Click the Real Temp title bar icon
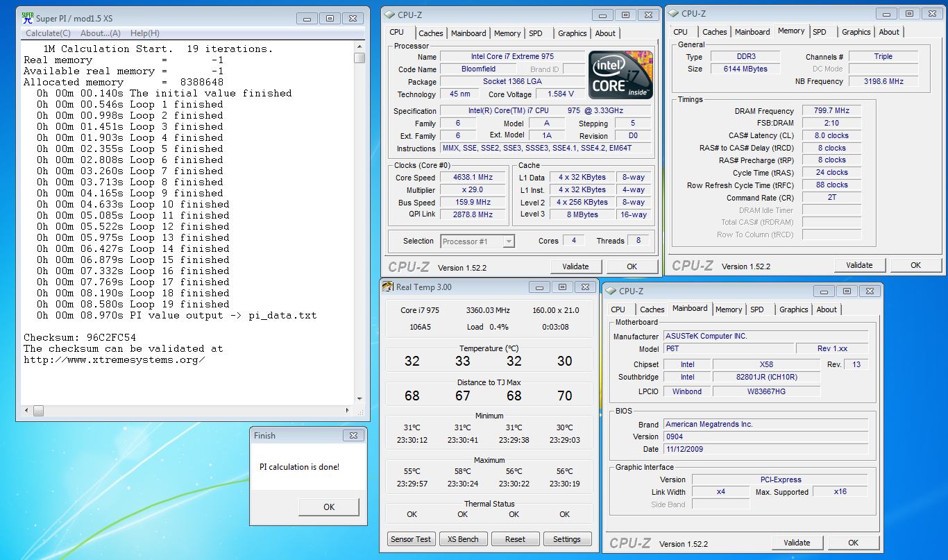 (388, 287)
